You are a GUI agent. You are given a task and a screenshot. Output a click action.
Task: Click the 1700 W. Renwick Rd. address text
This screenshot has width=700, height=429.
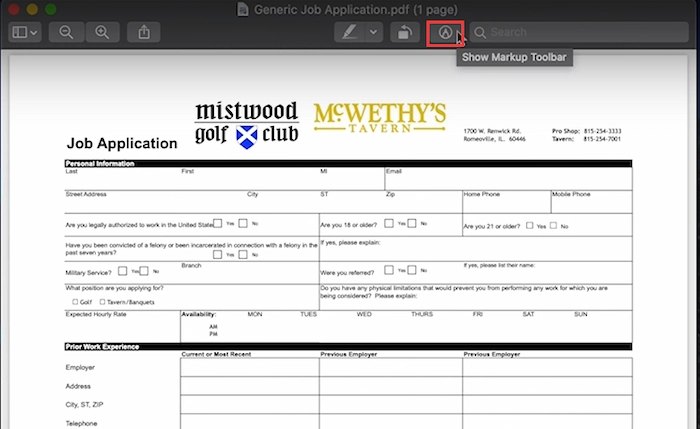point(492,131)
